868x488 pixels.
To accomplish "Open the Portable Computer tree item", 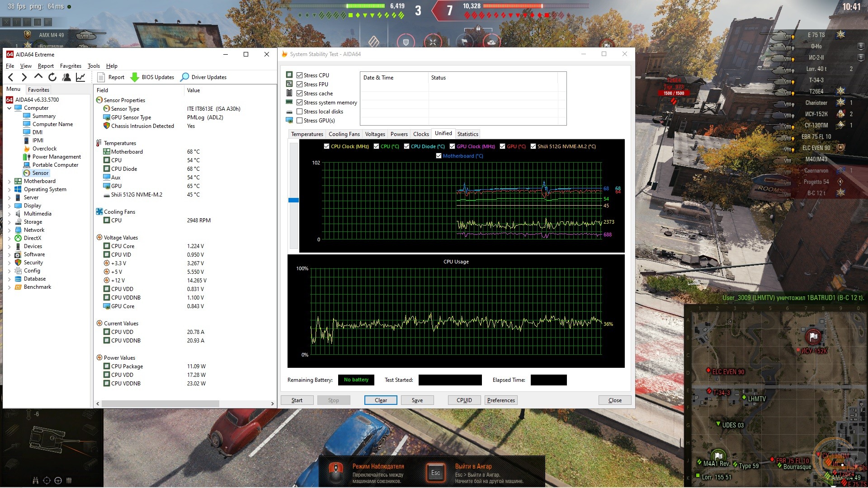I will pos(51,165).
